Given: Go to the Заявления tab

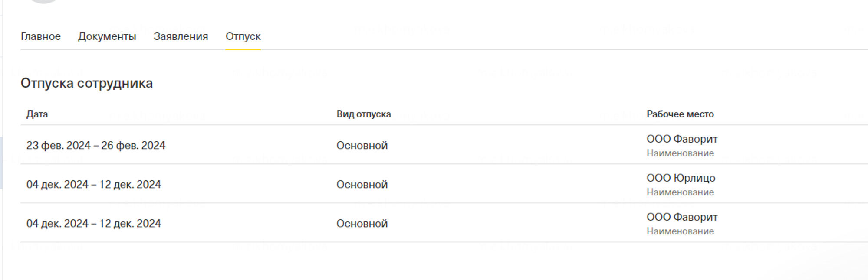Looking at the screenshot, I should click(181, 36).
